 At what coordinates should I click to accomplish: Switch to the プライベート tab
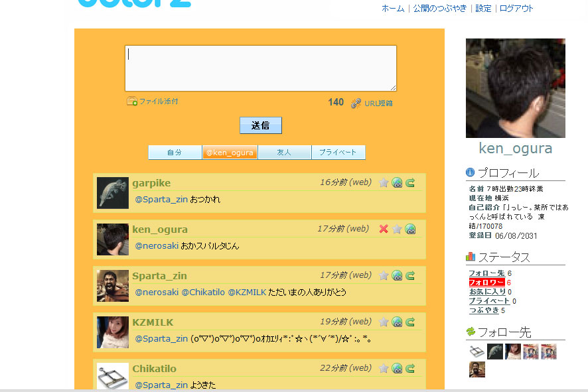338,153
